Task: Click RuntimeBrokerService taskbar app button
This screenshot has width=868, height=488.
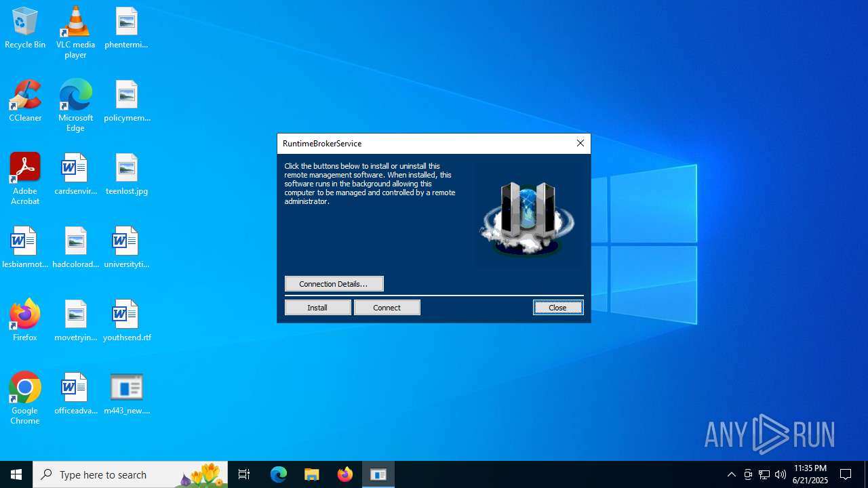Action: (x=378, y=474)
